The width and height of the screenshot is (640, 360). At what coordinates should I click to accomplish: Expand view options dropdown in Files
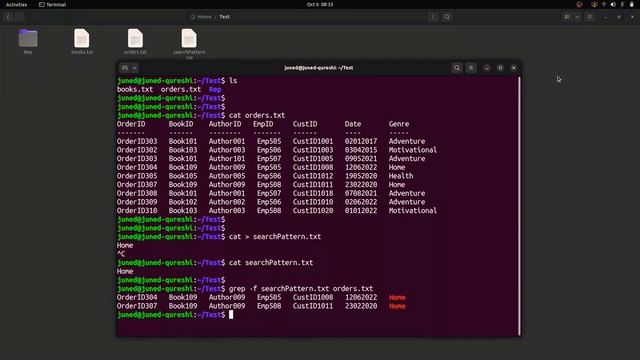click(x=577, y=17)
